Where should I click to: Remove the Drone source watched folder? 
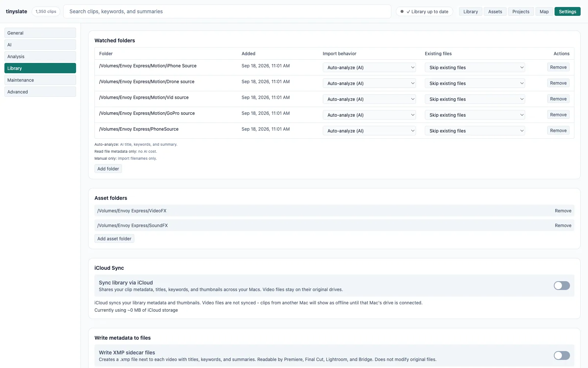point(558,83)
